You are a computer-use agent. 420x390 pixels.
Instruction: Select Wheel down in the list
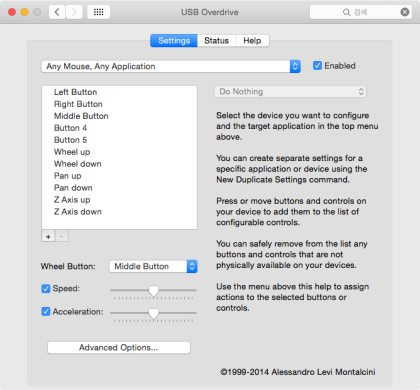coord(119,164)
